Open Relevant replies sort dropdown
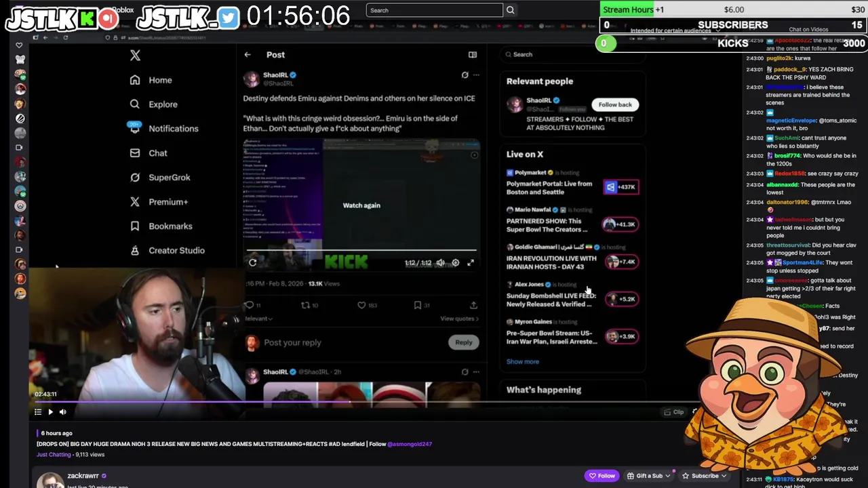 pos(258,319)
